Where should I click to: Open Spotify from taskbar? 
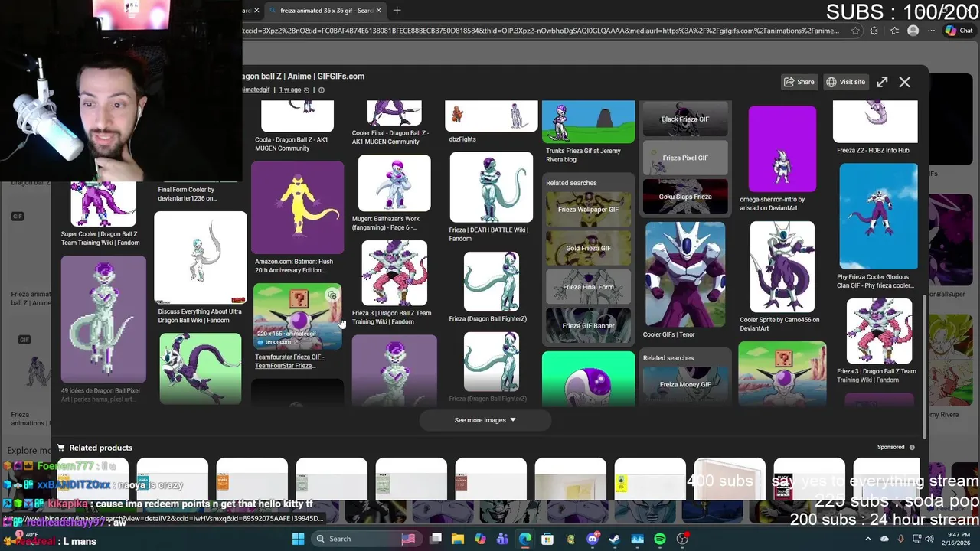coord(660,539)
